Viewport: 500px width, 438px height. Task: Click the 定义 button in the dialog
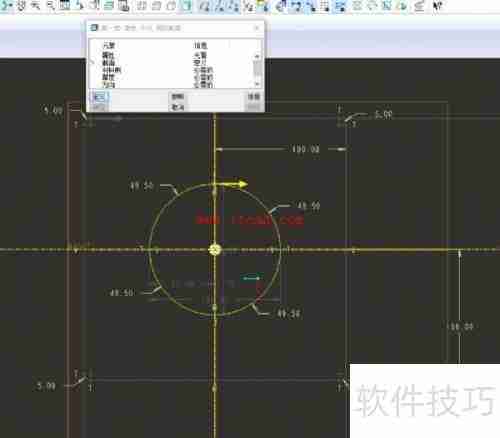pos(99,97)
